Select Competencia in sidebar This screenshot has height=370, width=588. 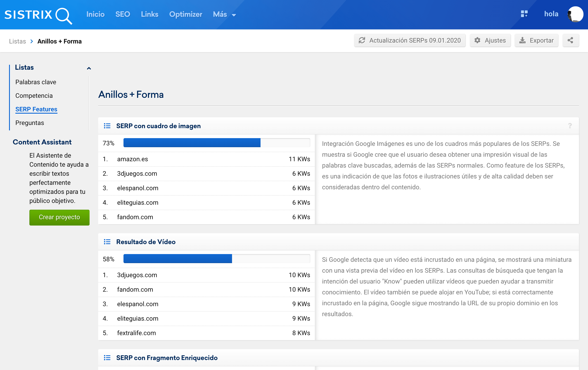click(x=34, y=96)
